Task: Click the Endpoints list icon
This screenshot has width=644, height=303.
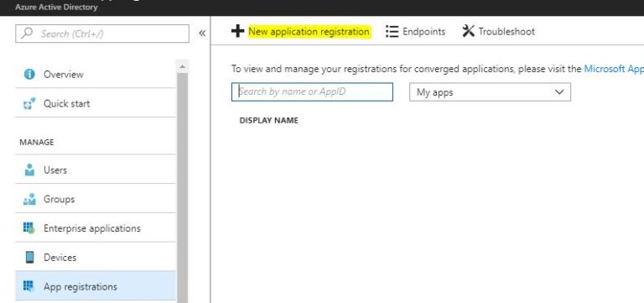Action: pos(392,32)
